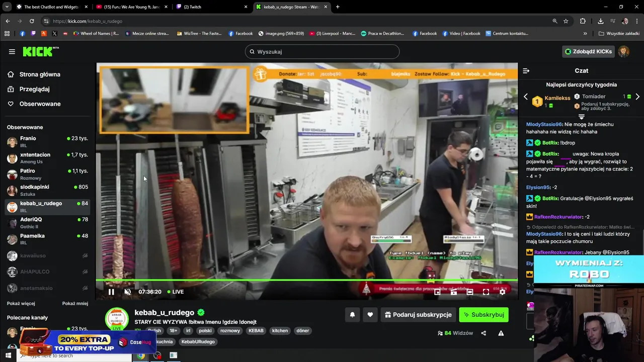Click the address bar showing kick.com/kebab_u_rudego

pyautogui.click(x=297, y=21)
